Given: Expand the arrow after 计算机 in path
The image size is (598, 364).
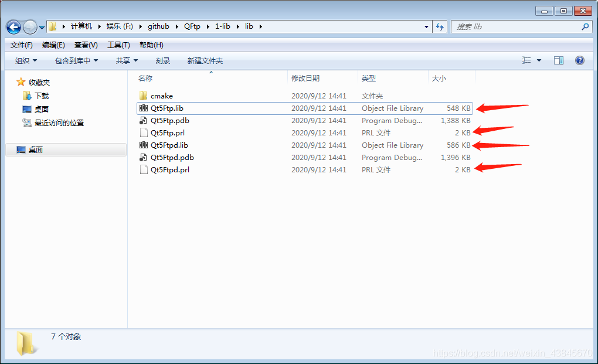Looking at the screenshot, I should [x=99, y=26].
